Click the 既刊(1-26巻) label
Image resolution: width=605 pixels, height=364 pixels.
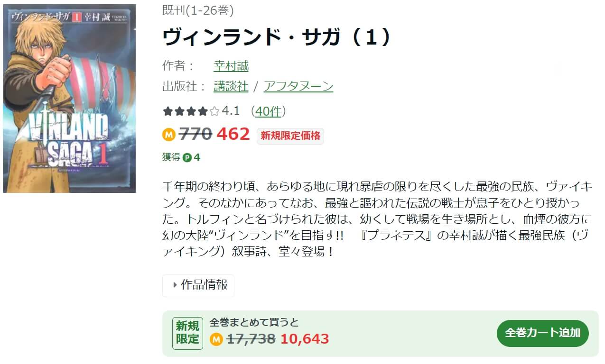pos(198,11)
